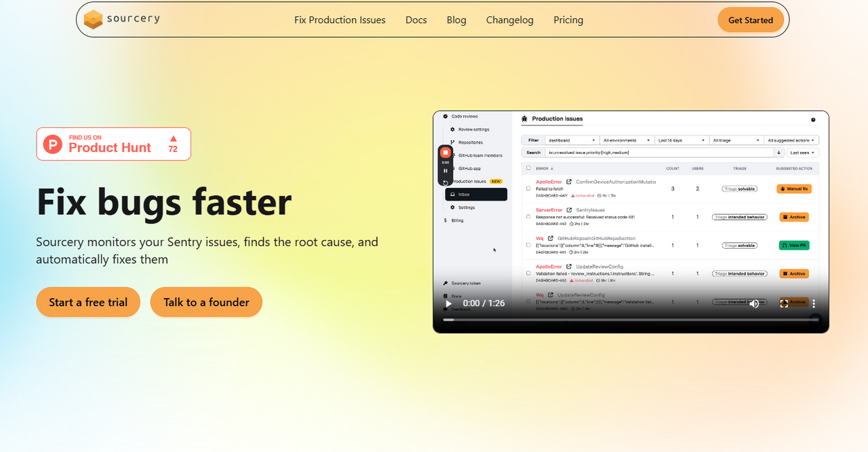Start a free trial
This screenshot has height=452, width=868.
(88, 302)
